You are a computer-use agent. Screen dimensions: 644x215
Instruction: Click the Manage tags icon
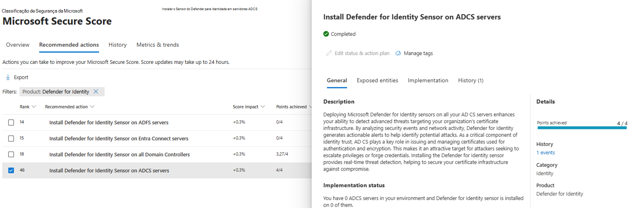pos(398,53)
